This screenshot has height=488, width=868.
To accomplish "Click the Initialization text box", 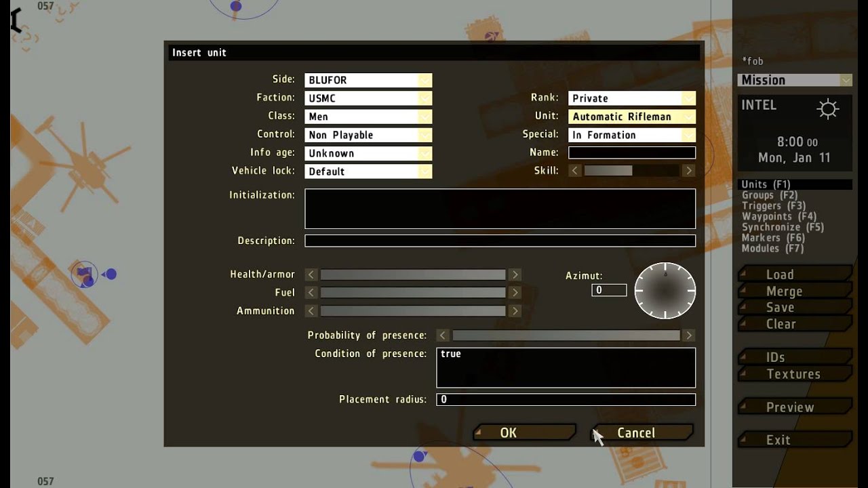I will click(500, 209).
